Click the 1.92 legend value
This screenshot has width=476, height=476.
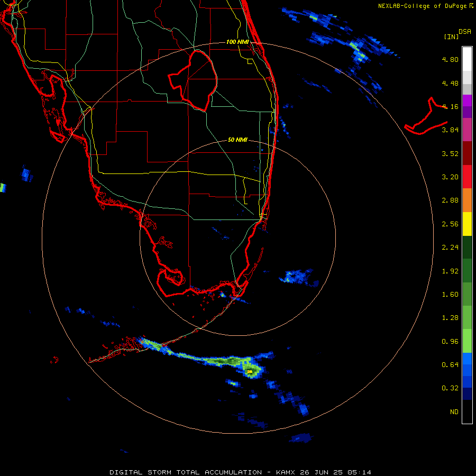point(450,271)
